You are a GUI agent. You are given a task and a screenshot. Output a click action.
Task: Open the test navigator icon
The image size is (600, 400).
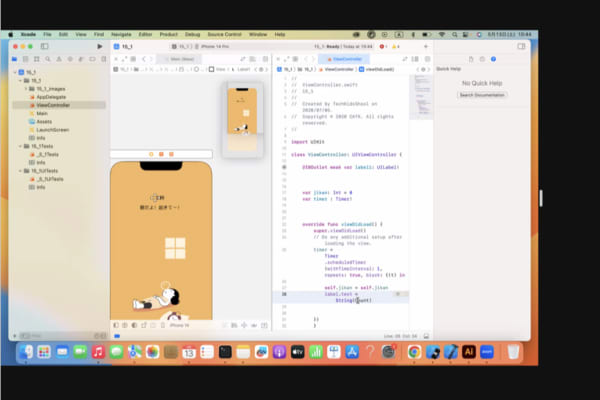pyautogui.click(x=70, y=59)
